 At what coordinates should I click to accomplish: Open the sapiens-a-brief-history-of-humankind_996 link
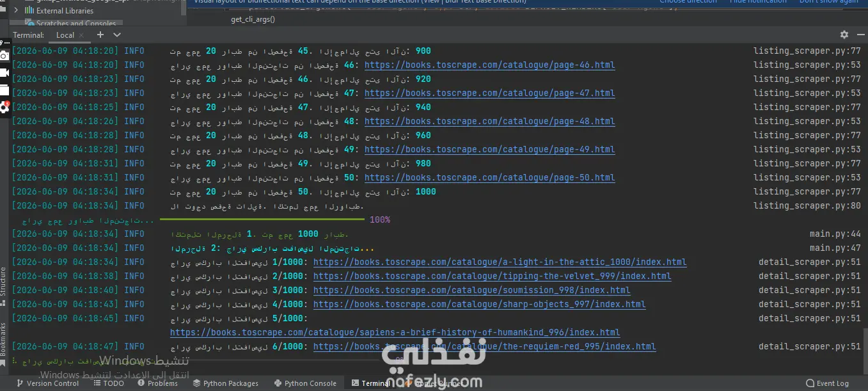click(x=395, y=332)
